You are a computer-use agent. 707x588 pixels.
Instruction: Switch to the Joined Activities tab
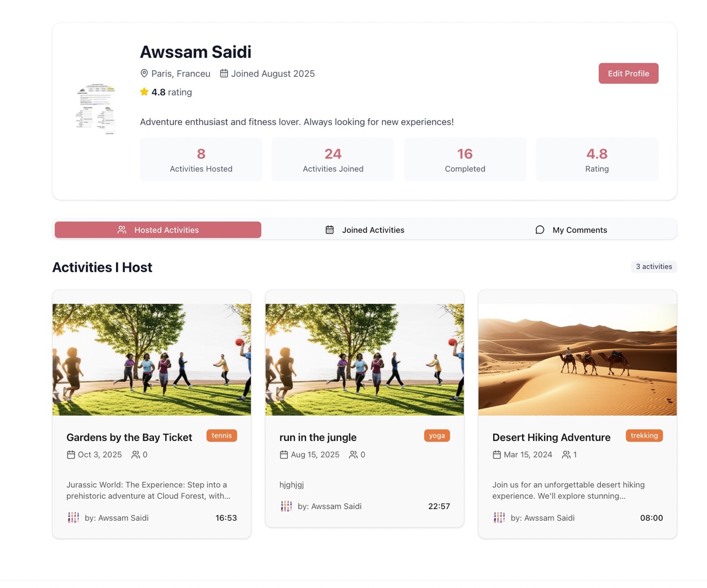[x=365, y=230]
